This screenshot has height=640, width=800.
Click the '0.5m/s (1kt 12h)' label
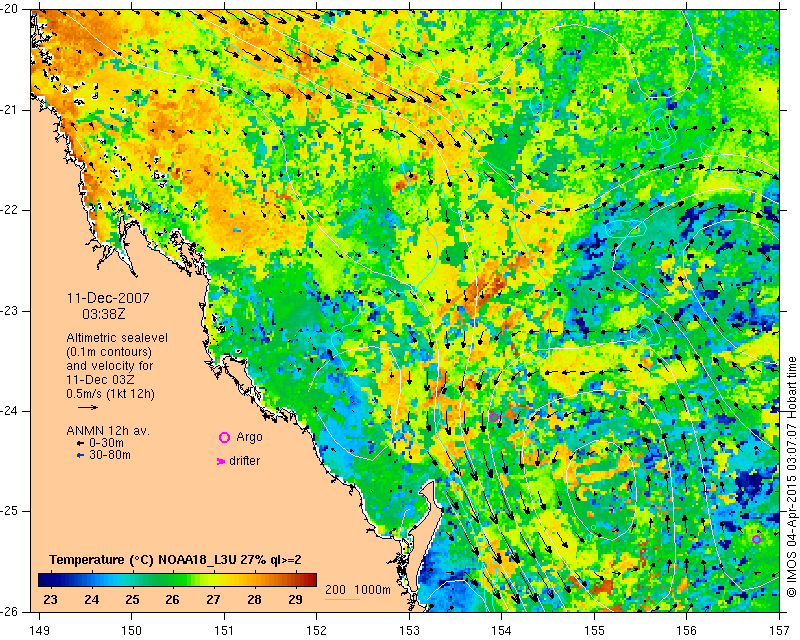click(x=110, y=394)
